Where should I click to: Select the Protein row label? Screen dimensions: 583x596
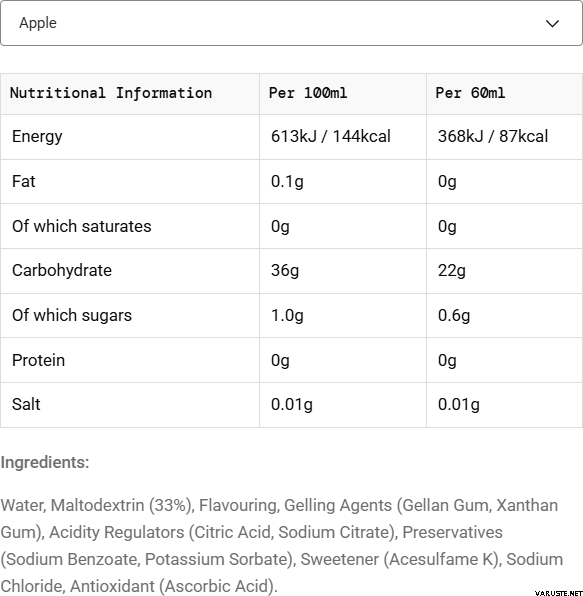click(x=38, y=360)
